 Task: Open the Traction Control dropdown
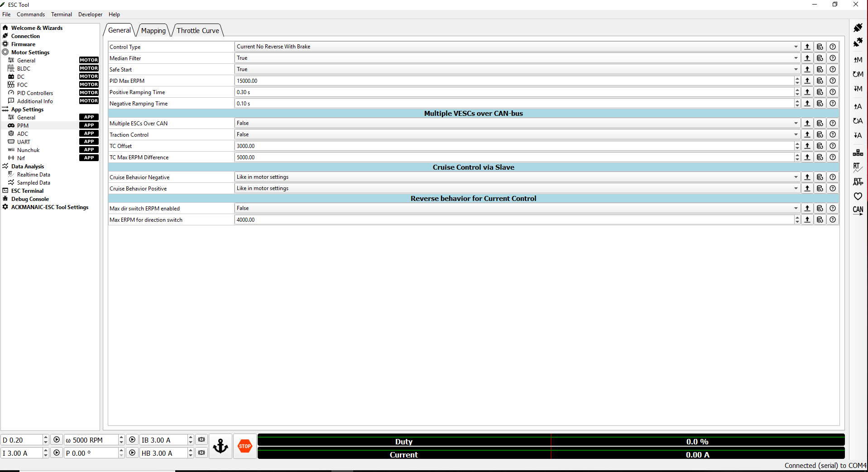click(517, 134)
